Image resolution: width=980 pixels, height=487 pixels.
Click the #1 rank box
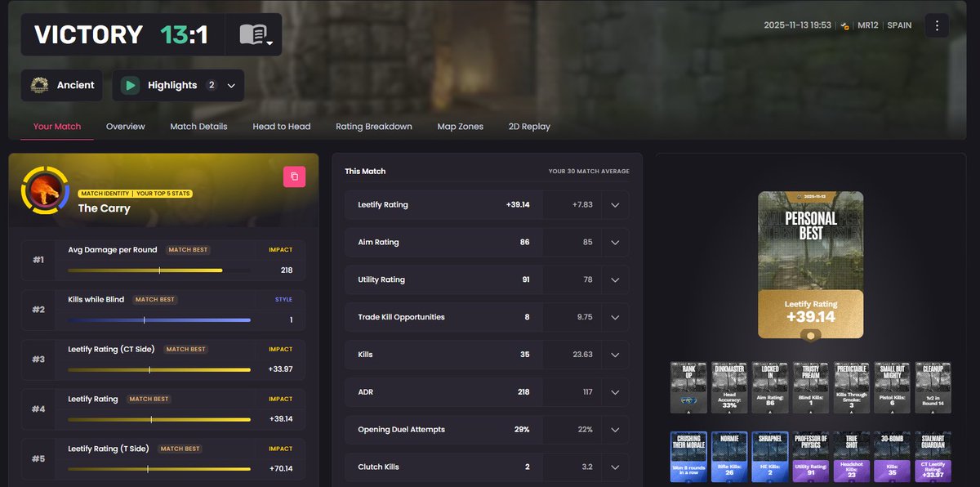[x=40, y=260]
